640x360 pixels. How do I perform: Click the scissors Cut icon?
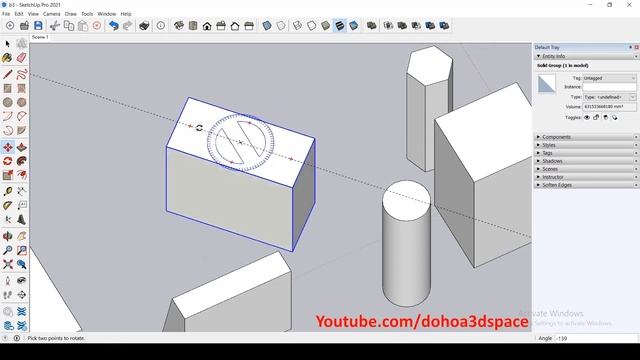[55, 26]
